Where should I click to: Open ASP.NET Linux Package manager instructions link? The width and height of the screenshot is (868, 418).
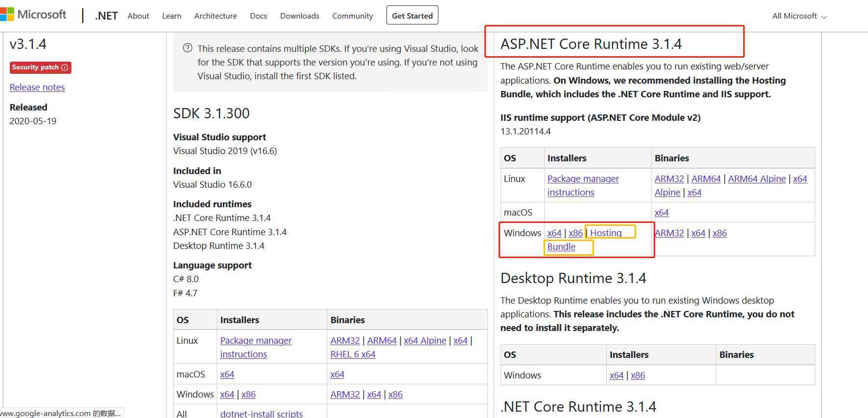click(x=583, y=185)
